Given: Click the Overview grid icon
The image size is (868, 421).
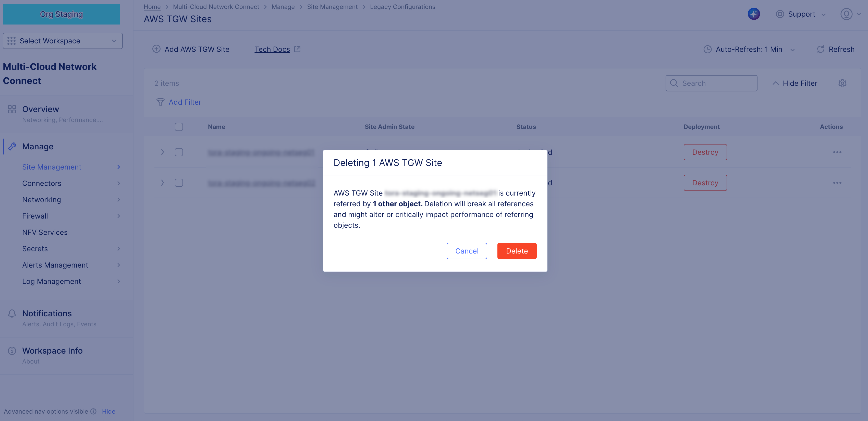Looking at the screenshot, I should [x=12, y=109].
